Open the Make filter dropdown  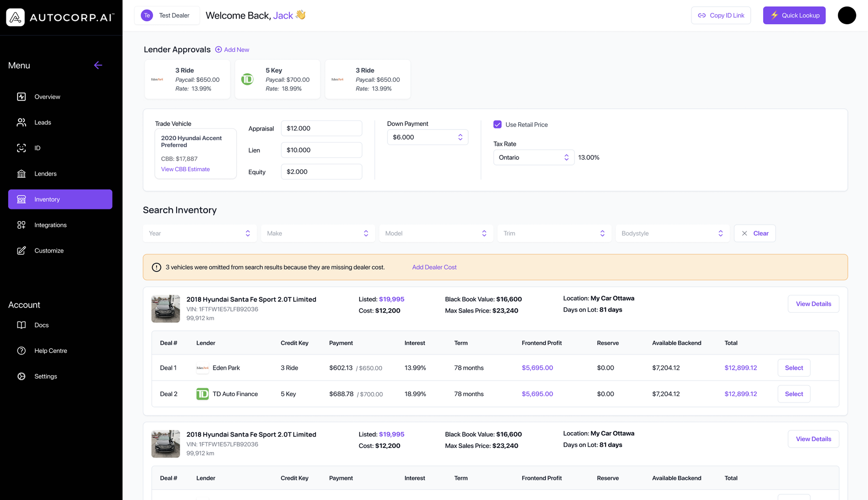click(318, 233)
